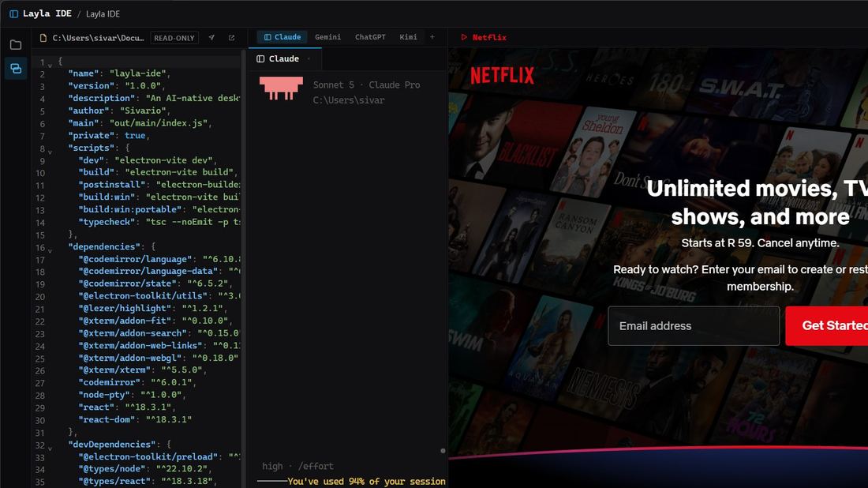Click the "/effort" text in the terminal
The image size is (868, 488).
coord(316,467)
